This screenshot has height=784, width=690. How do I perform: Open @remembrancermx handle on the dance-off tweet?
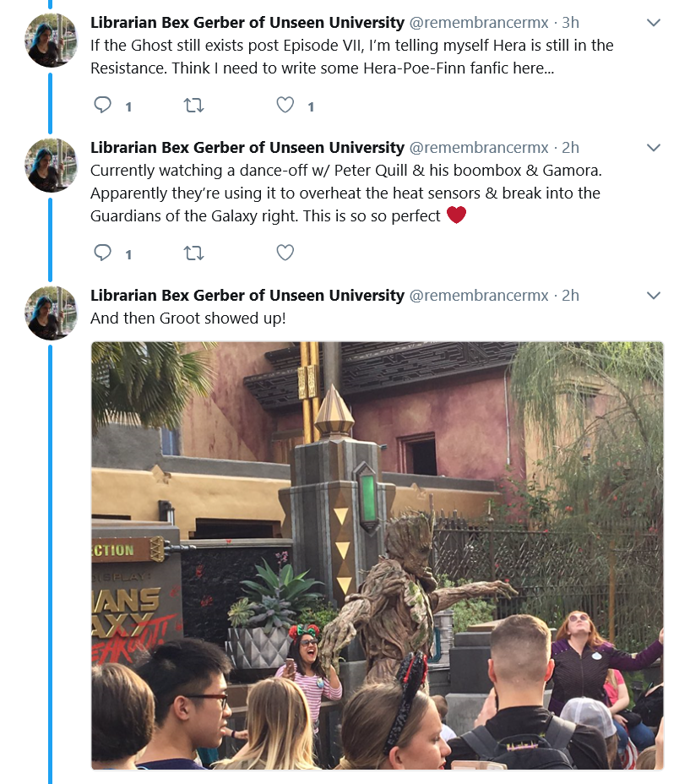click(479, 148)
